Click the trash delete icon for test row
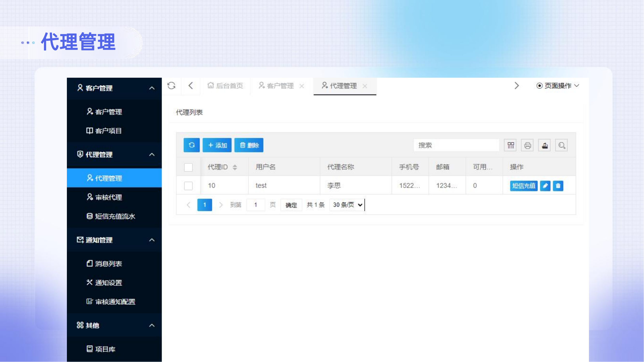 coord(558,186)
